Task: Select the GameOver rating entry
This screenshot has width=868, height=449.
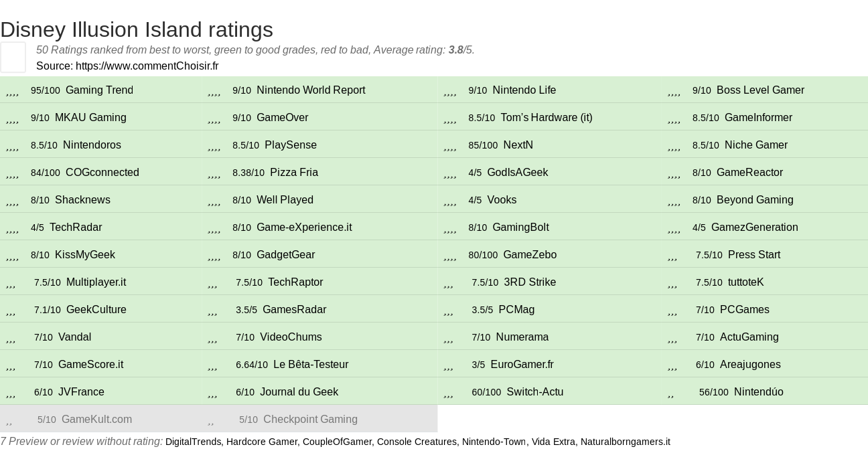Action: (x=283, y=118)
